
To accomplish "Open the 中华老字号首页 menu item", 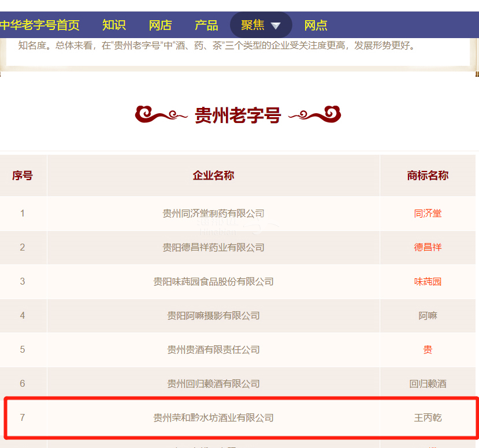I will point(39,25).
